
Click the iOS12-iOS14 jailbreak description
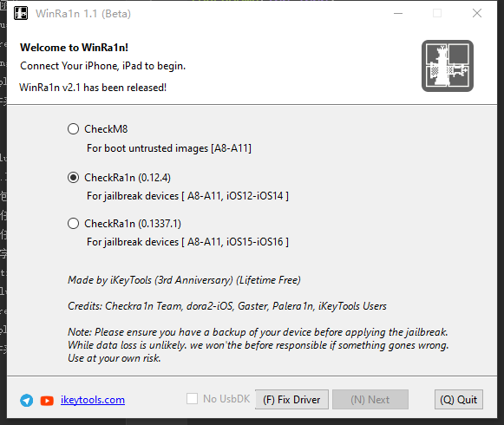tap(187, 196)
